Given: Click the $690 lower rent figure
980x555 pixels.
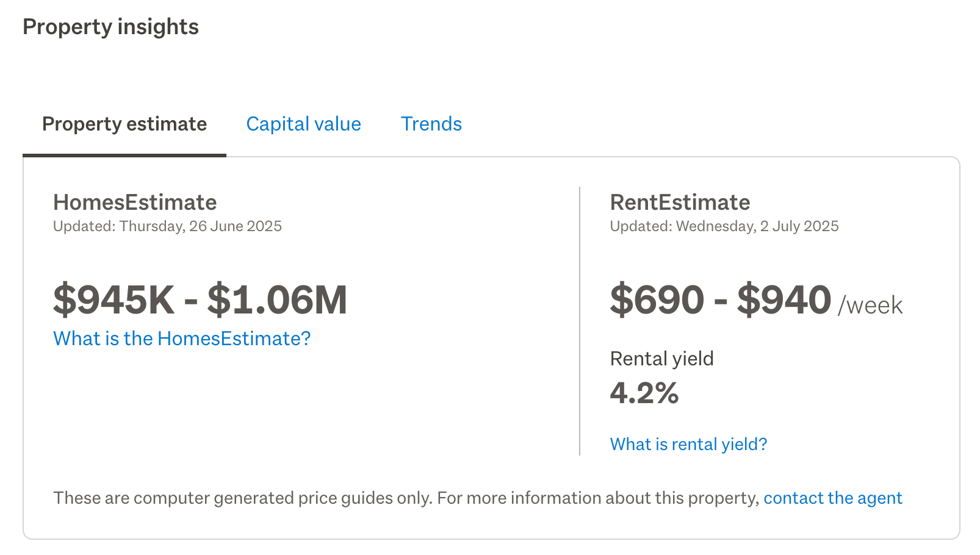Looking at the screenshot, I should click(x=657, y=300).
